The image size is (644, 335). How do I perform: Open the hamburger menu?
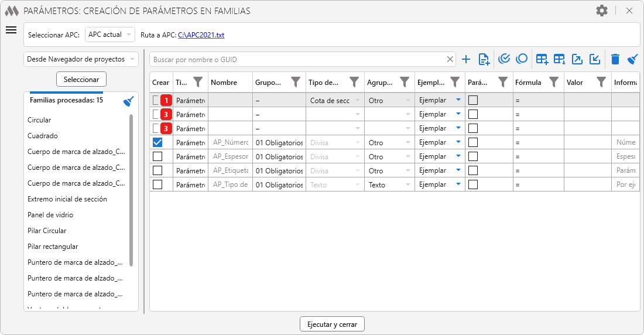(11, 30)
